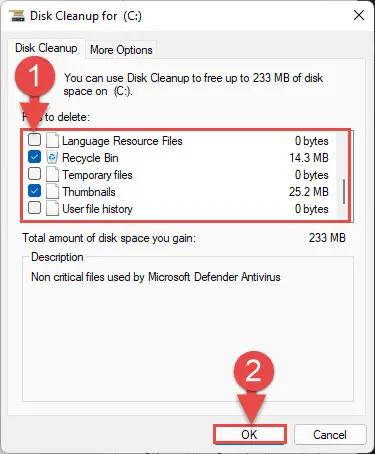Screen dimensions: 375x454
Task: Click the Disk Cleanup drive icon in title bar
Action: pos(17,16)
